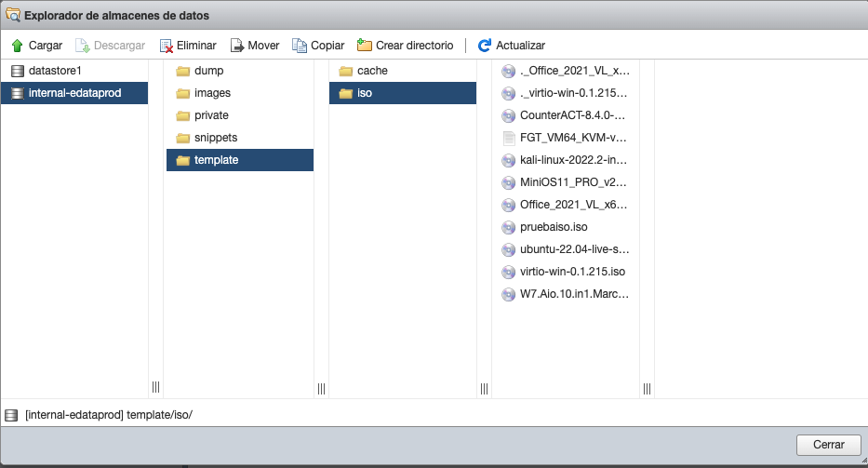Grab the folder column divider handle after template
Screen dimensions: 868x468
pyautogui.click(x=321, y=389)
